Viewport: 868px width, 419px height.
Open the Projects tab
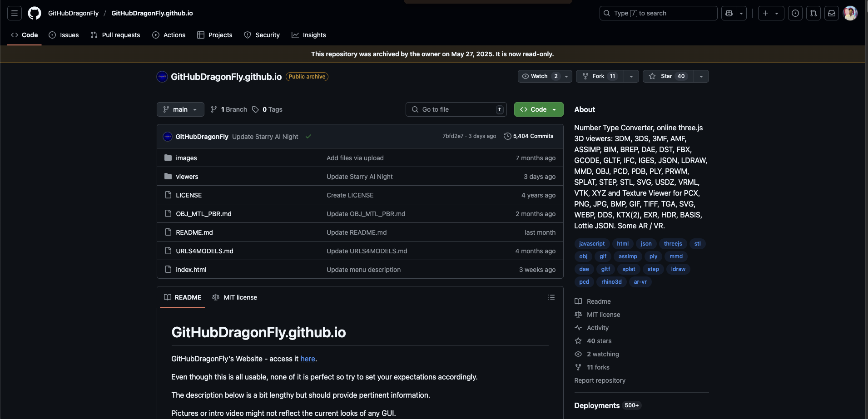215,35
